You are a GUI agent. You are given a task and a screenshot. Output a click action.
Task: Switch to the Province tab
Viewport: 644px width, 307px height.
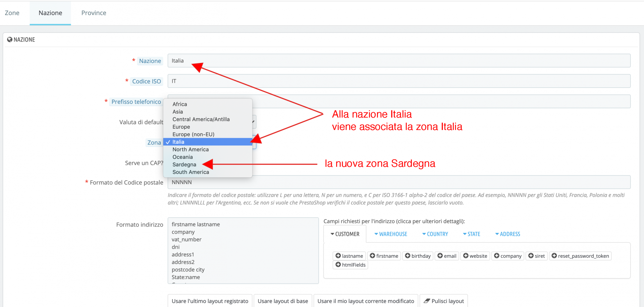click(94, 13)
